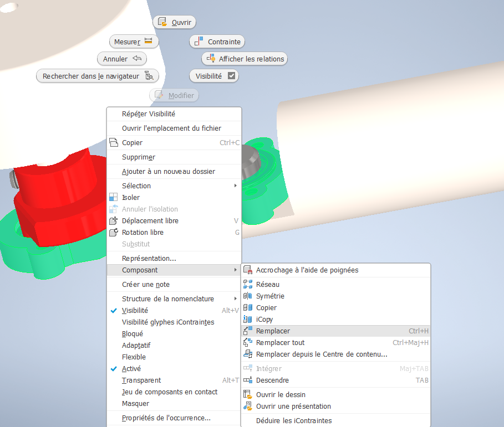
Task: Click the Déplacement libre icon
Action: [x=114, y=221]
